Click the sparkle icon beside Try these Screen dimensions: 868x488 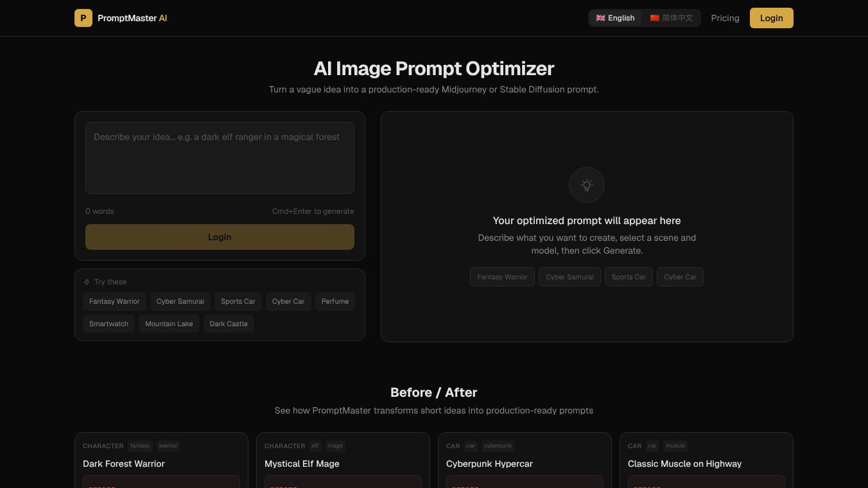click(x=87, y=282)
